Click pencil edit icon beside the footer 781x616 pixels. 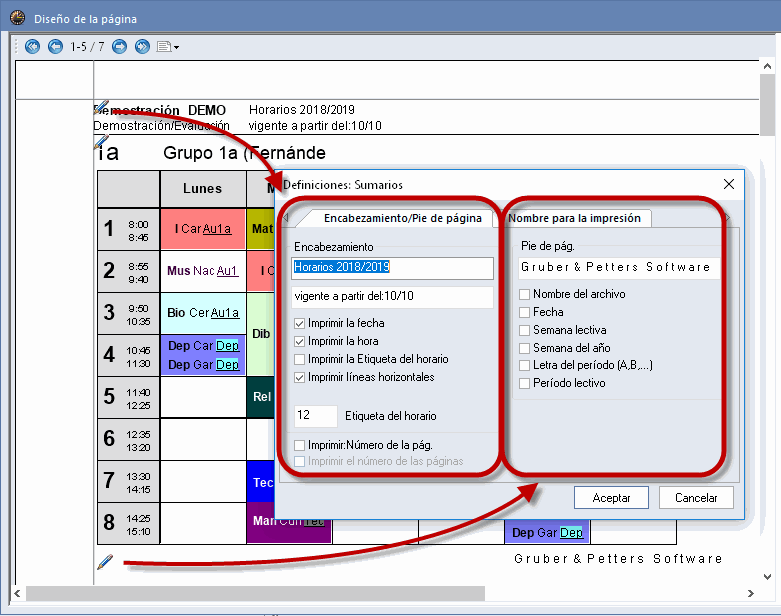[105, 562]
